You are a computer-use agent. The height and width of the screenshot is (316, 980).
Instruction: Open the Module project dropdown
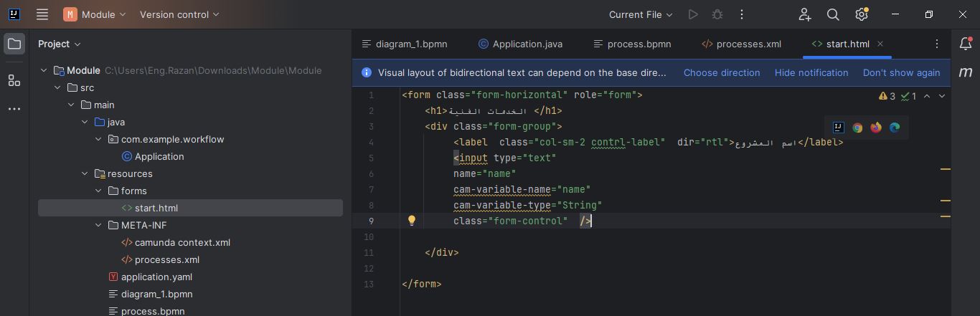coord(95,14)
